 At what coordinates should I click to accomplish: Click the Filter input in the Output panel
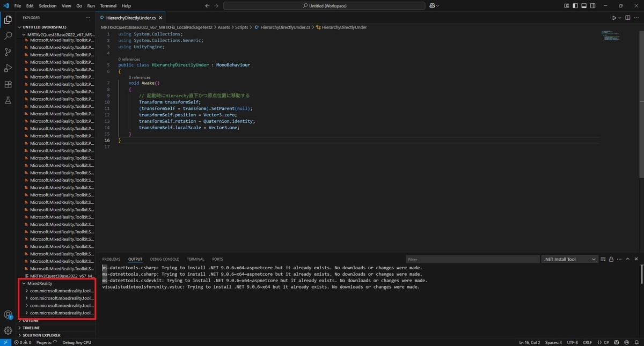(x=472, y=259)
